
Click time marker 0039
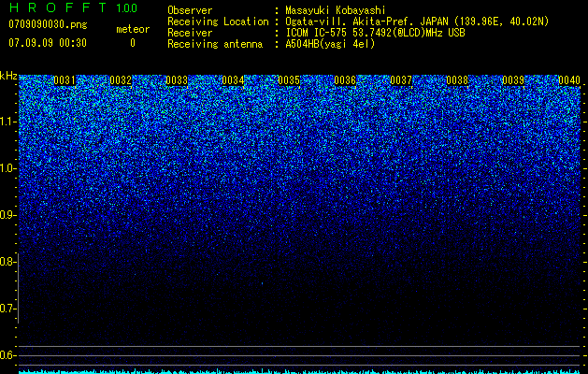(x=513, y=80)
